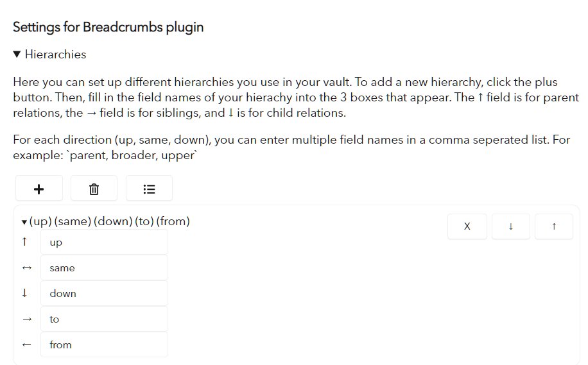Viewport: 588px width, 365px height.
Task: Focus the 'from' previous field input
Action: point(104,344)
